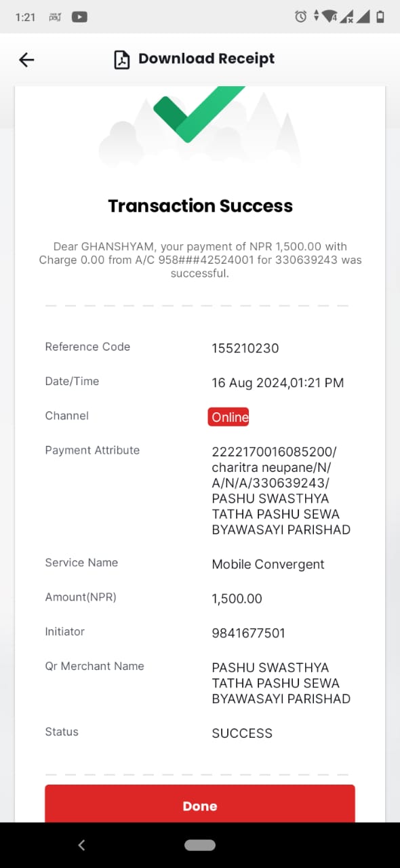Tap the home pill navigation handle
The image size is (400, 868).
[x=200, y=845]
